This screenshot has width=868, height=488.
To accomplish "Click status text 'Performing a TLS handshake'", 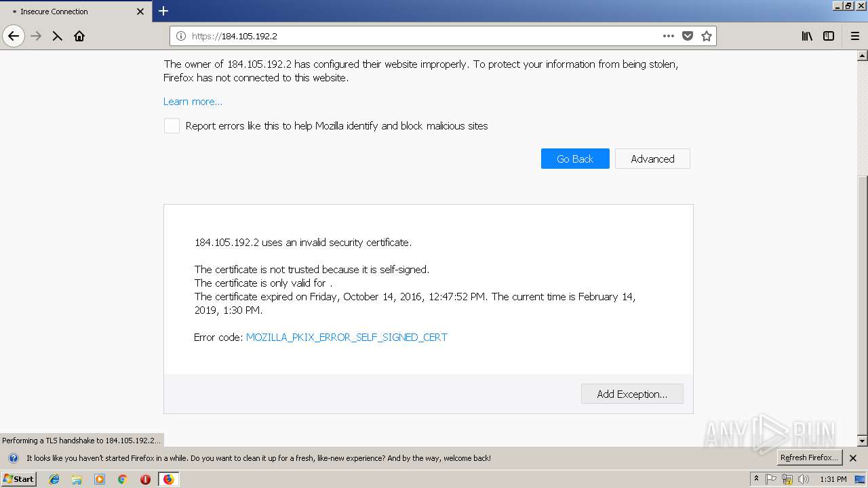I will (x=81, y=441).
